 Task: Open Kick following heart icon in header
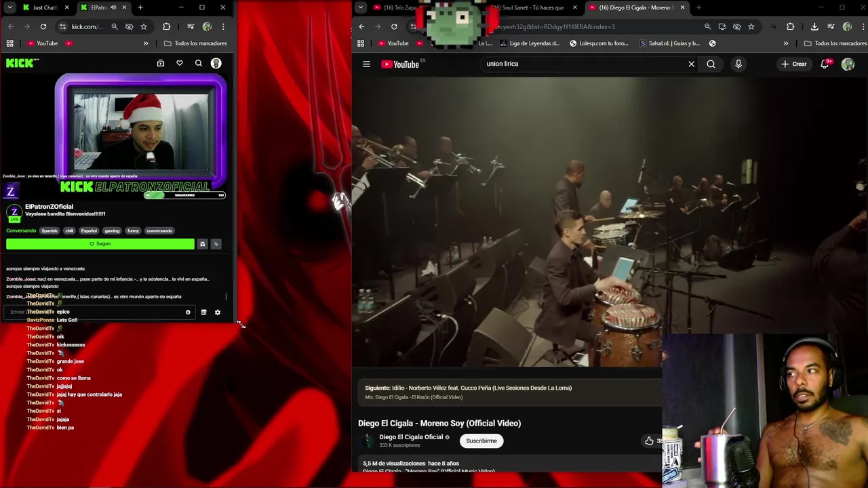click(180, 63)
